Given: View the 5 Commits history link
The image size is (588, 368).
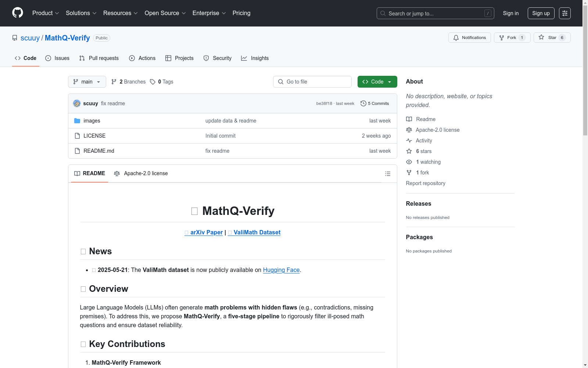Looking at the screenshot, I should coord(375,103).
